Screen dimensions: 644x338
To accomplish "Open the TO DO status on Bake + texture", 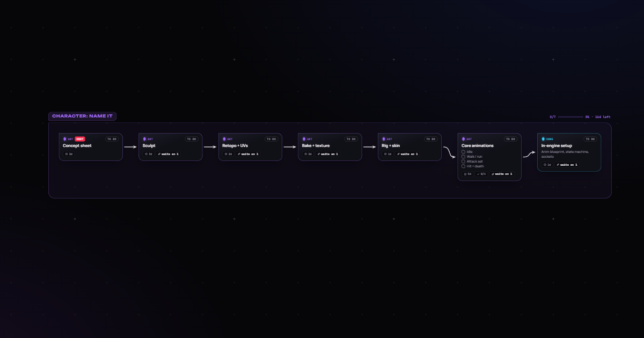I will 351,139.
